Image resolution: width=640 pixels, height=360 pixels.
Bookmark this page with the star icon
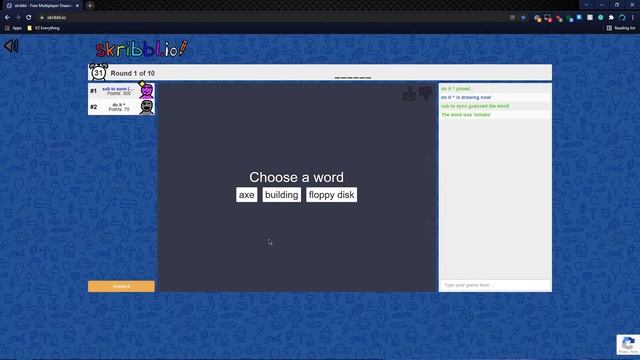(x=523, y=18)
